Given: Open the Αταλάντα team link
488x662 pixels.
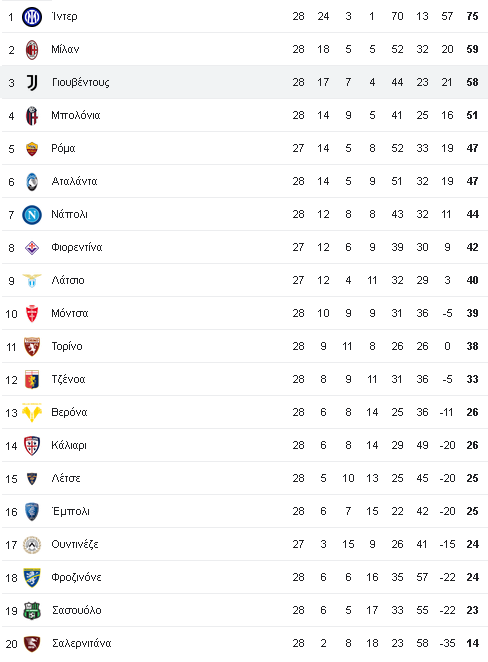Looking at the screenshot, I should 74,182.
